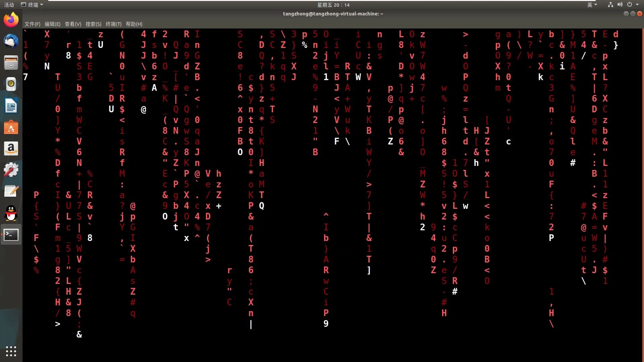644x362 pixels.
Task: Launch Thunderbird mail from the dock
Action: pos(11,41)
